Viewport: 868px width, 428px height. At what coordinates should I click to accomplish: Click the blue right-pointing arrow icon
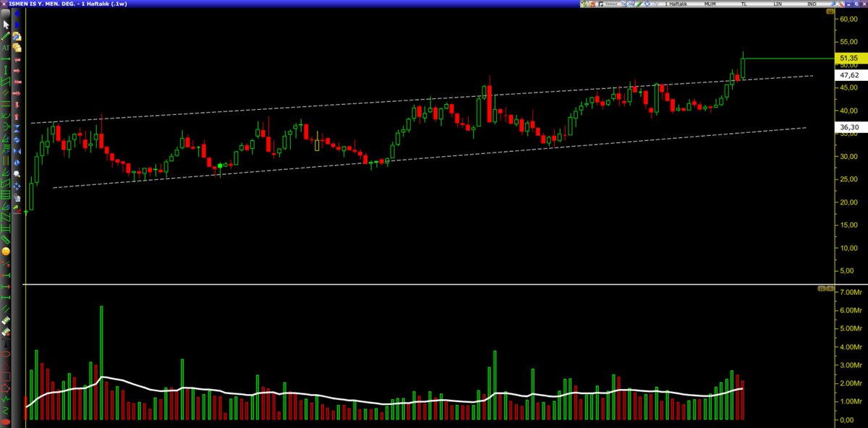click(17, 25)
